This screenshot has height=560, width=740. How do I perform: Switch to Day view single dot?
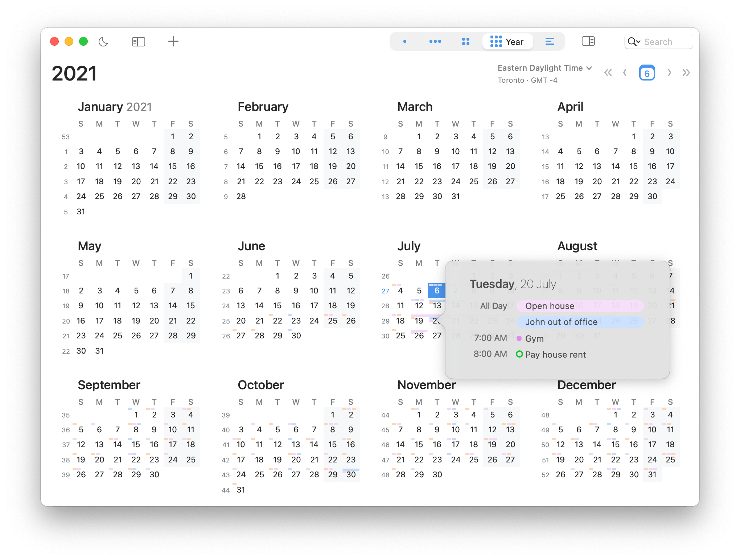pos(405,42)
